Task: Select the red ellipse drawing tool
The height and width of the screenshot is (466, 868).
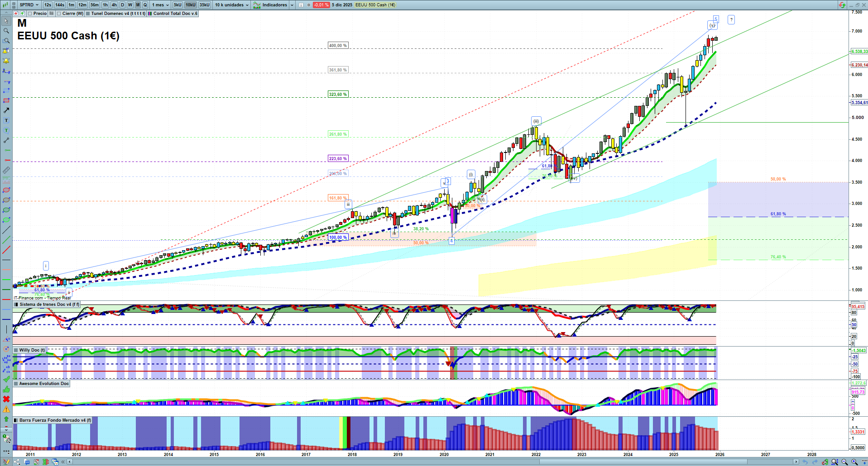Action: point(6,190)
